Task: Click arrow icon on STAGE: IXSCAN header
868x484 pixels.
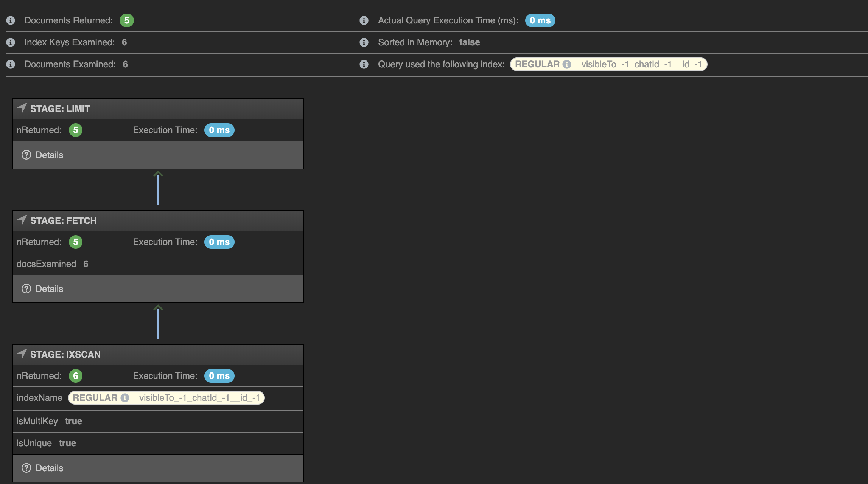Action: coord(22,354)
